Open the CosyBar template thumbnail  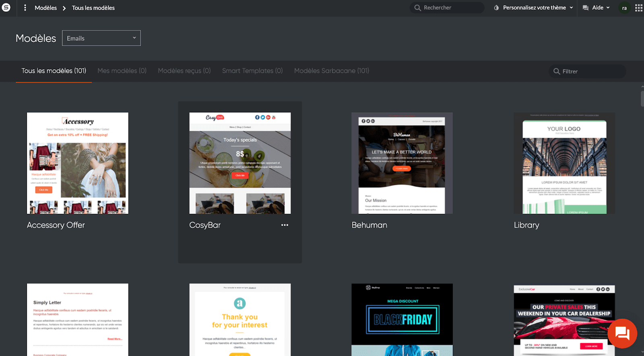[x=240, y=163]
